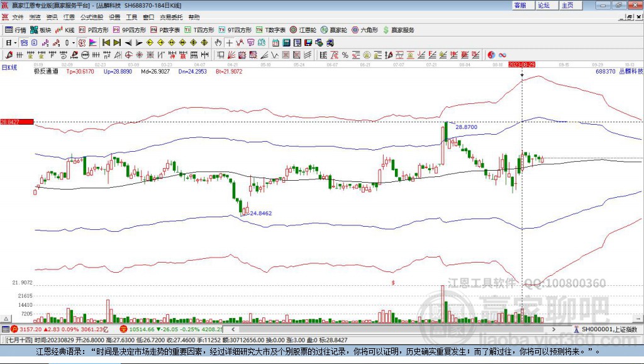The height and width of the screenshot is (364, 644).
Task: Click the Md=26.9027 value
Action: 155,71
